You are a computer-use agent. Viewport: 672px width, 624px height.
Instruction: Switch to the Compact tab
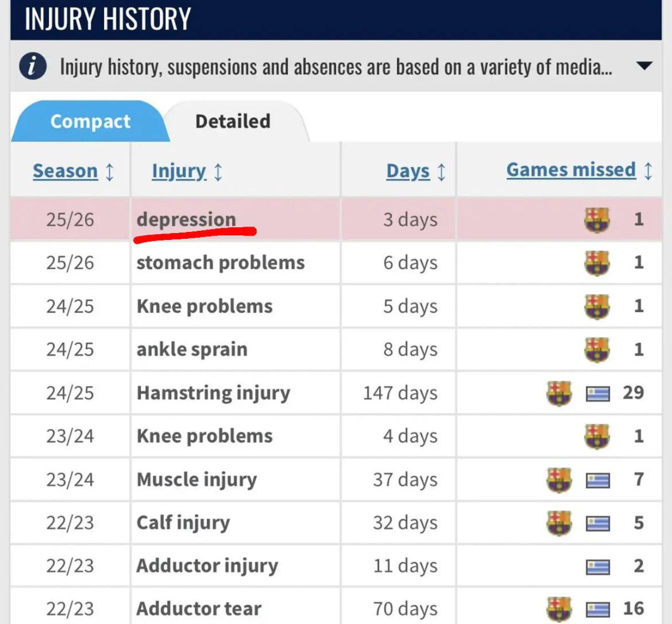[x=90, y=121]
